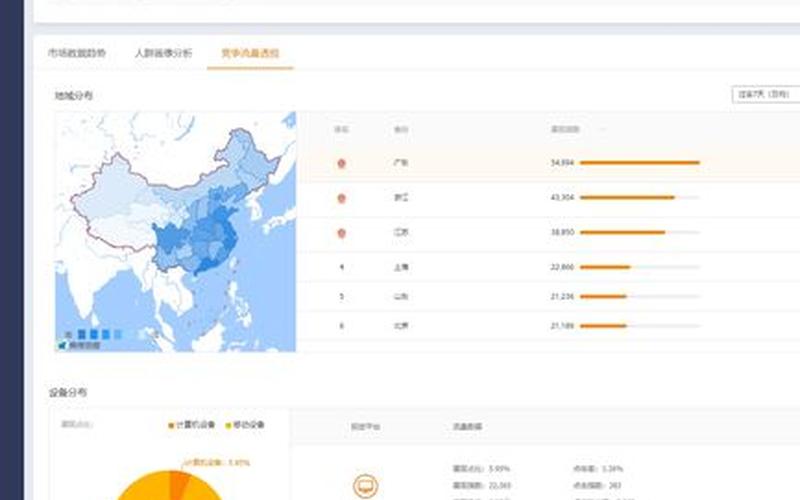Click the rank-two medal icon beside 浙江
Viewport: 800px width, 500px height.
click(341, 198)
